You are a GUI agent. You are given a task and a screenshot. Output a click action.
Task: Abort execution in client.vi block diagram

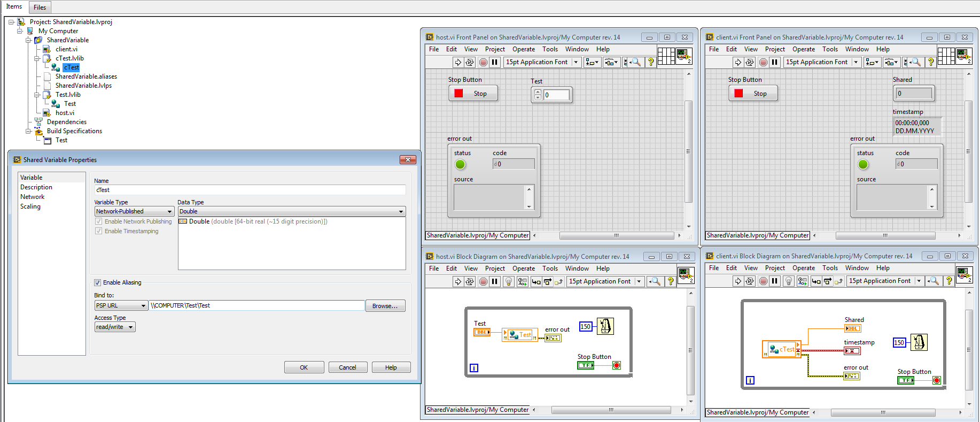coord(763,281)
